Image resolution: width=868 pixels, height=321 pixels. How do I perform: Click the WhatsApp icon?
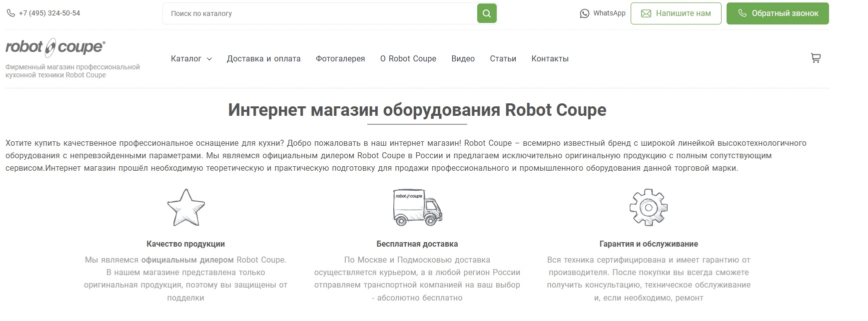click(584, 13)
